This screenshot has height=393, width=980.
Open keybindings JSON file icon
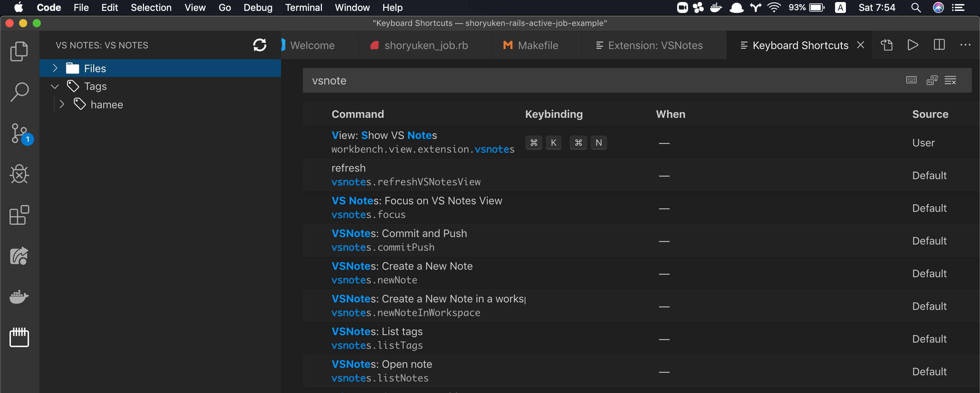(886, 45)
